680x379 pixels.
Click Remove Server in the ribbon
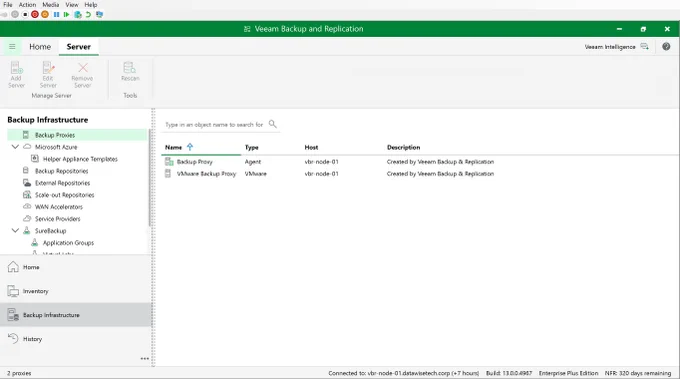pyautogui.click(x=82, y=75)
